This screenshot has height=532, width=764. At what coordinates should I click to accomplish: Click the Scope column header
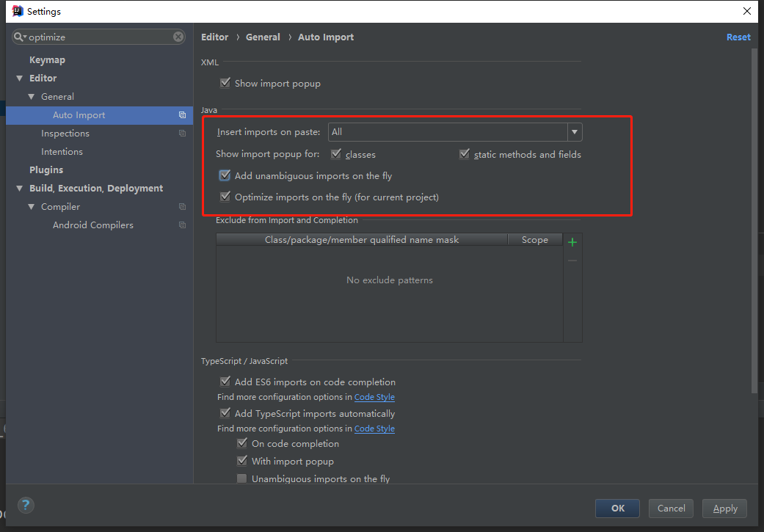pos(534,240)
